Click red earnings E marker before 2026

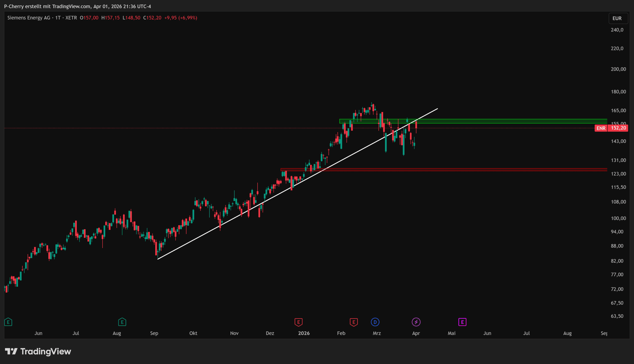[x=298, y=322]
